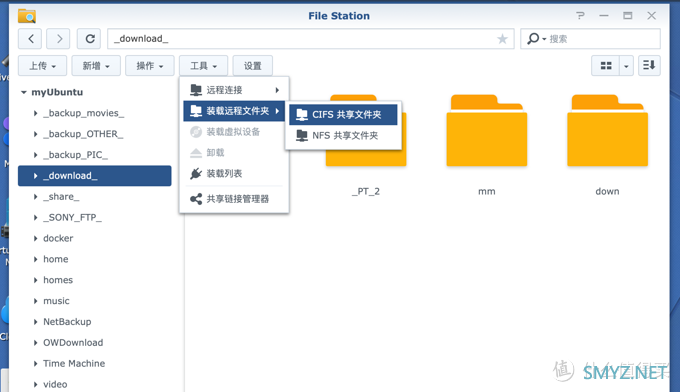
Task: Click the search magnifier icon
Action: [533, 39]
